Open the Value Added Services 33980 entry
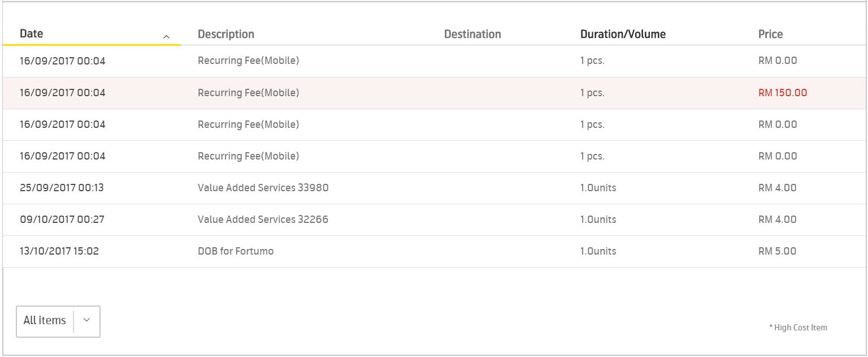The height and width of the screenshot is (357, 868). pos(263,188)
